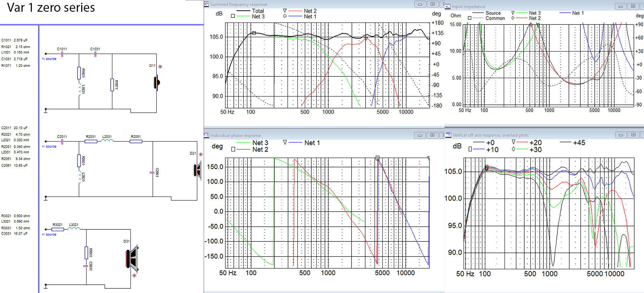Screen dimensions: 644x293
Task: Click diamond marker beside Net 2 in impedance legend
Action: (x=513, y=18)
